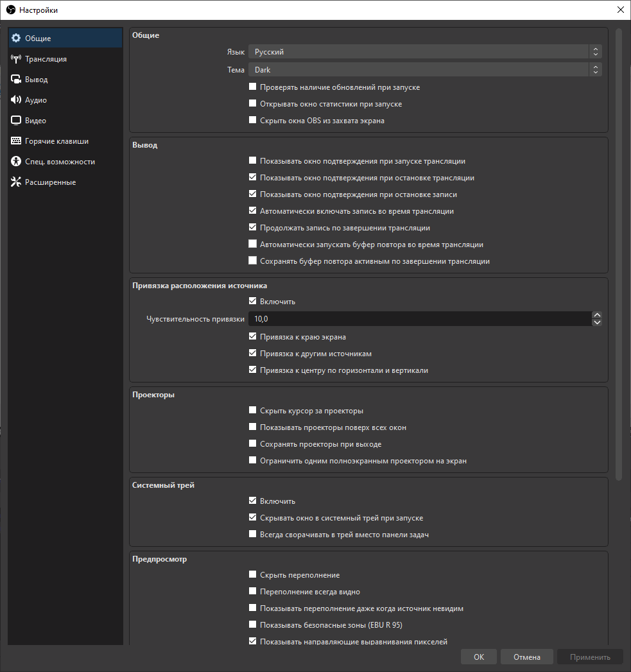631x672 pixels.
Task: Select Расширенные in the sidebar
Action: pyautogui.click(x=65, y=182)
